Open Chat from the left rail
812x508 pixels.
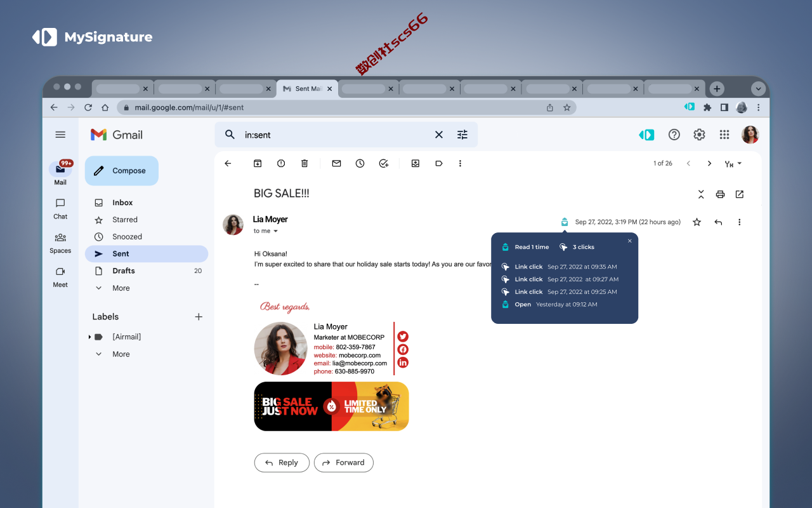pos(60,208)
